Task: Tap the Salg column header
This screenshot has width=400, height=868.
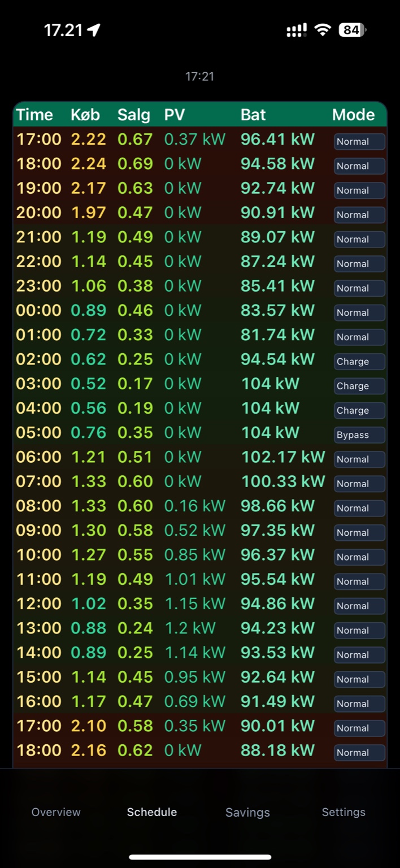Action: (134, 115)
